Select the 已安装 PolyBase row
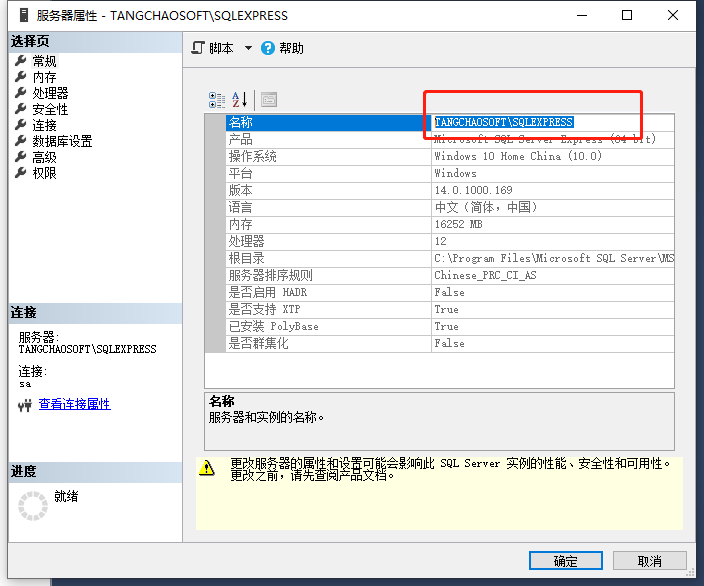 (328, 327)
